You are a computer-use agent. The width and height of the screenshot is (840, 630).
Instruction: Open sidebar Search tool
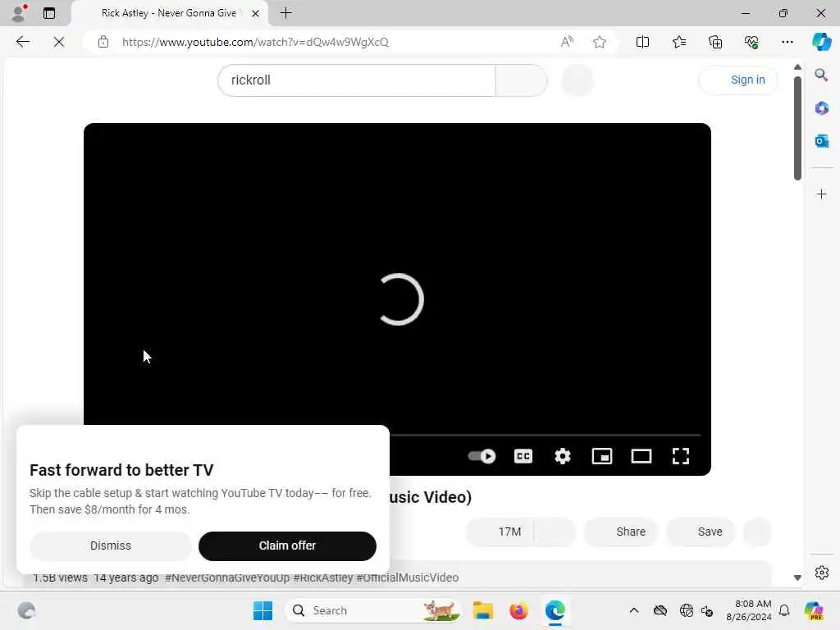click(x=821, y=75)
